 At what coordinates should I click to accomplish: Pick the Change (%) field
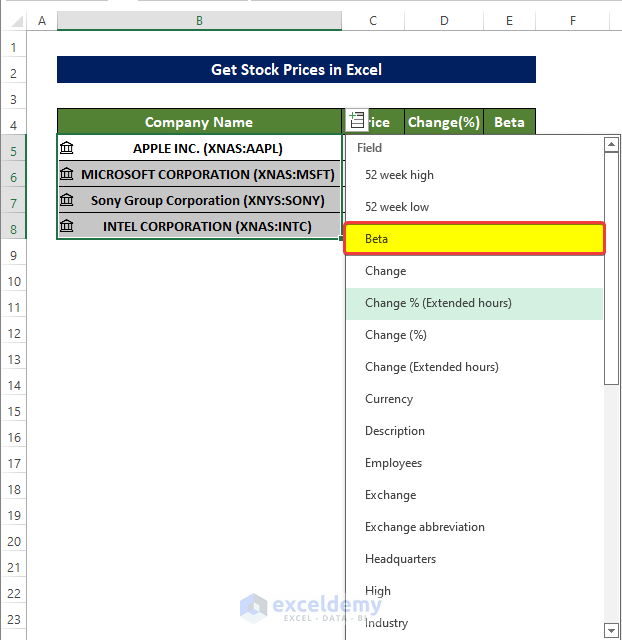tap(474, 335)
